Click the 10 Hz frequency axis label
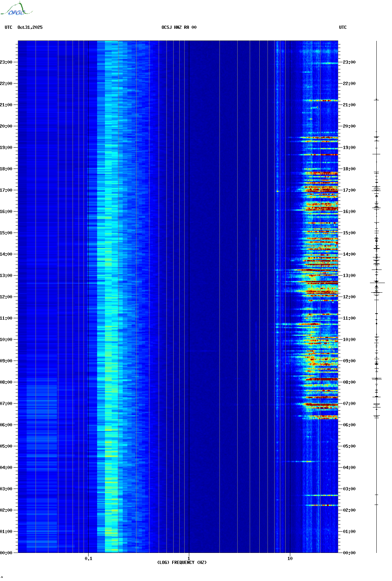Viewport: 392px width, 581px height. pyautogui.click(x=290, y=559)
